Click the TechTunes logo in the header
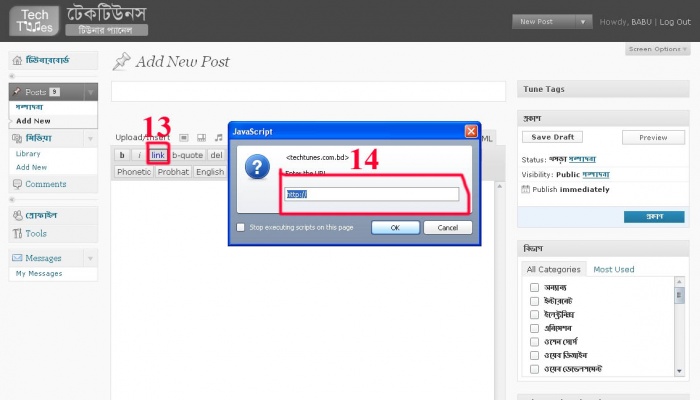This screenshot has width=700, height=400. pos(34,21)
